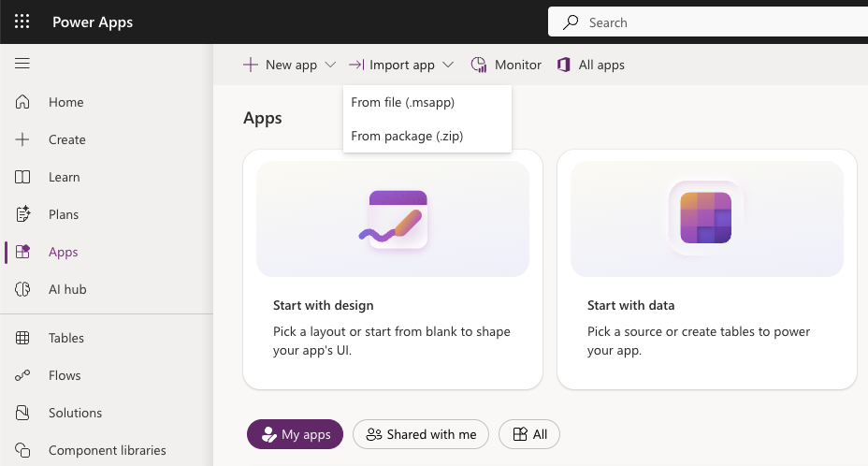
Task: Click the 'Pick a layout or start from blank' description
Action: click(391, 341)
